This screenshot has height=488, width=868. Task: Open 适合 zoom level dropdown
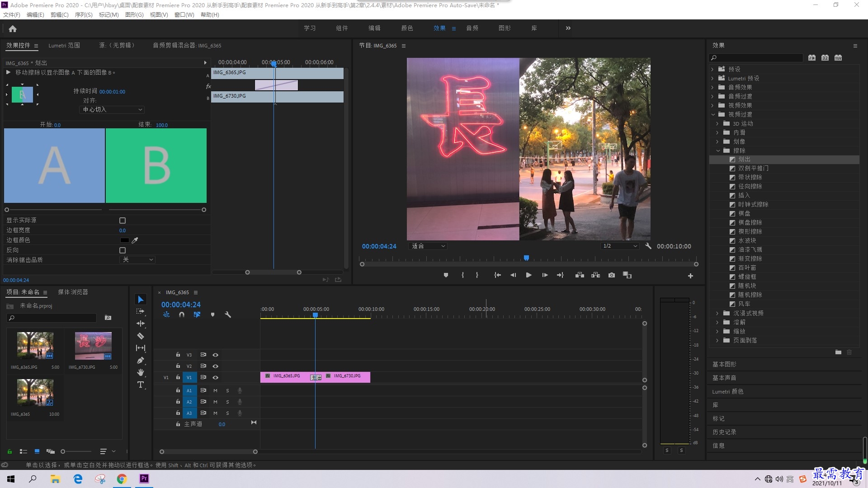tap(427, 246)
